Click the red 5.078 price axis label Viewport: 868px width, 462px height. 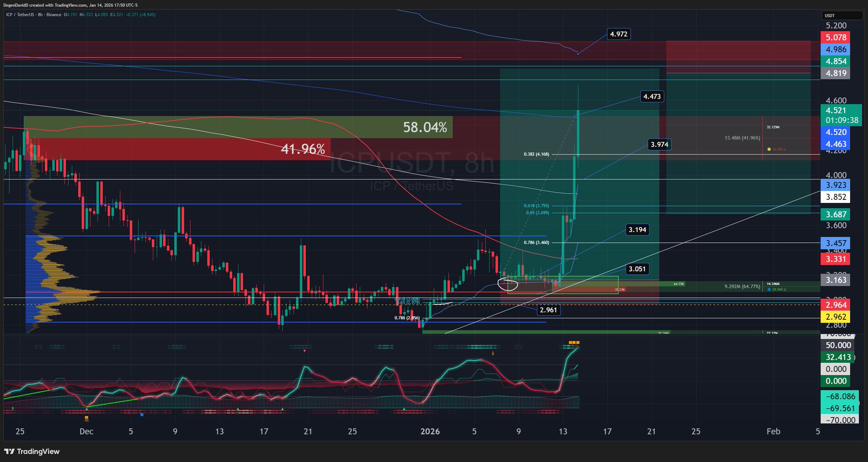click(836, 37)
